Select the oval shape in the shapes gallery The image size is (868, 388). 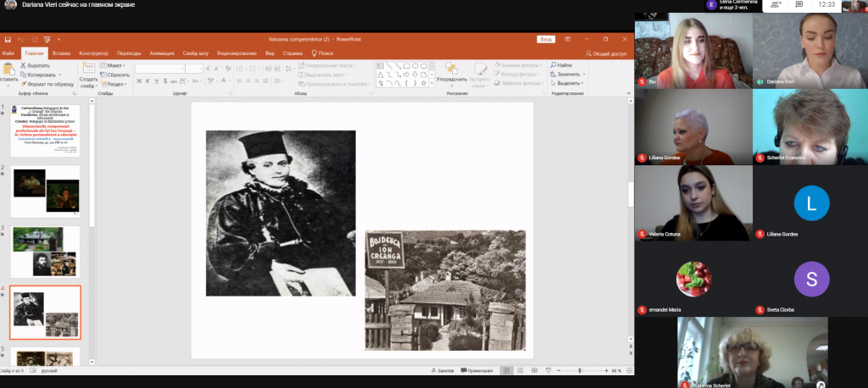415,66
